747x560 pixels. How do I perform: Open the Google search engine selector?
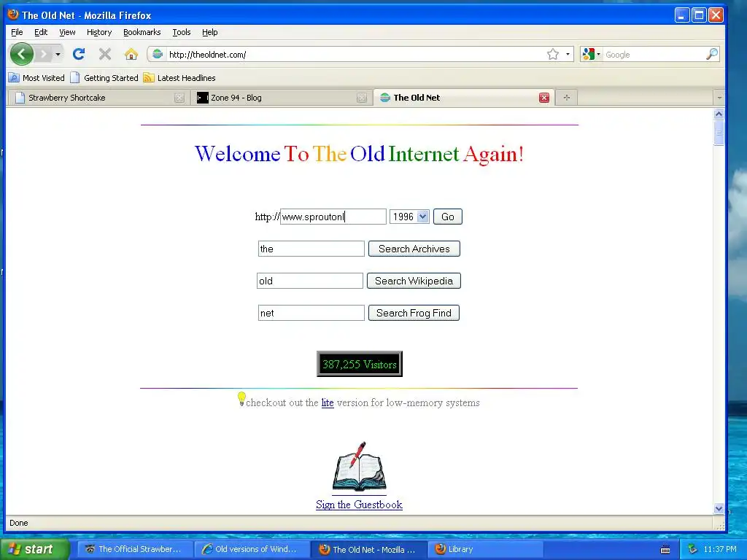click(x=591, y=54)
